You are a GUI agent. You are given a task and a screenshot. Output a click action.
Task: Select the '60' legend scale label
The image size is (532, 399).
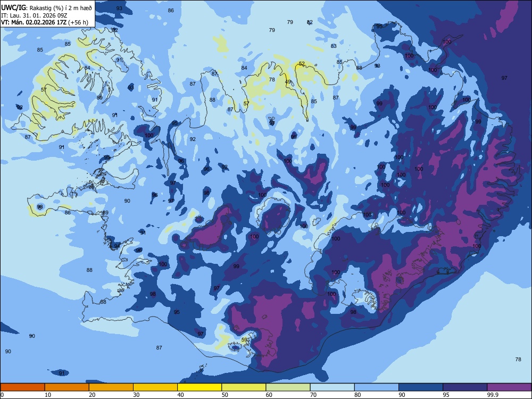pyautogui.click(x=269, y=395)
